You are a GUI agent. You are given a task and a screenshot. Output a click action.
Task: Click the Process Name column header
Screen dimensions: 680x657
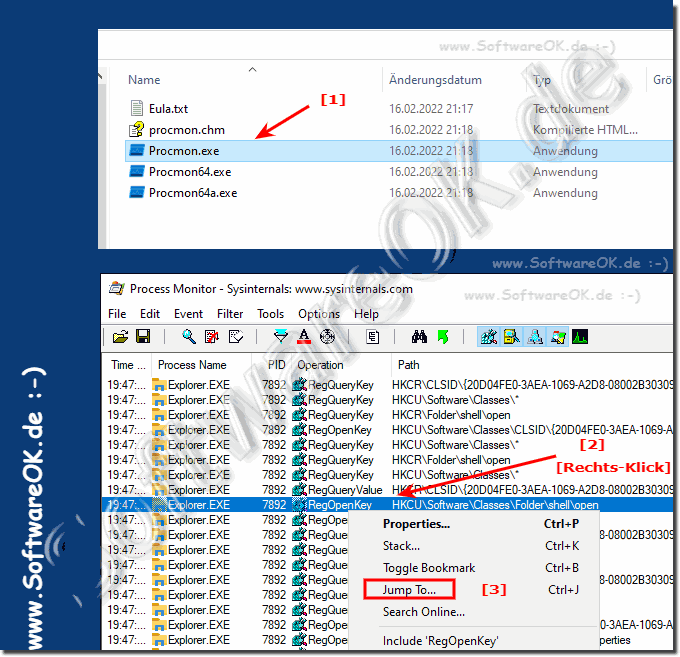[x=192, y=365]
